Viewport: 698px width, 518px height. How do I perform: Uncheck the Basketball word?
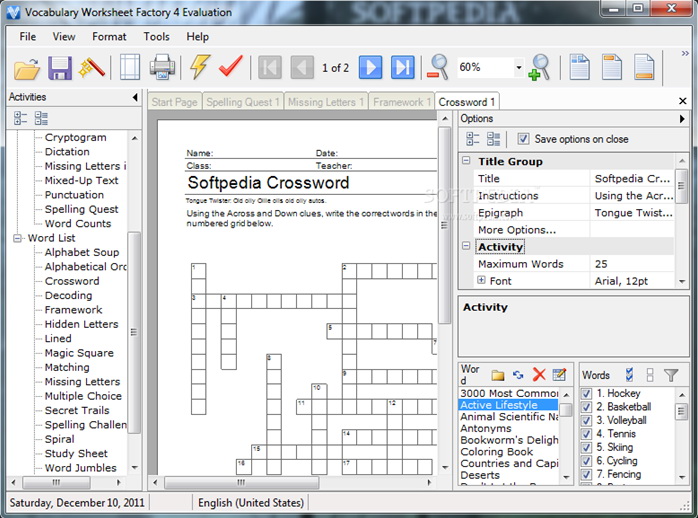[587, 407]
